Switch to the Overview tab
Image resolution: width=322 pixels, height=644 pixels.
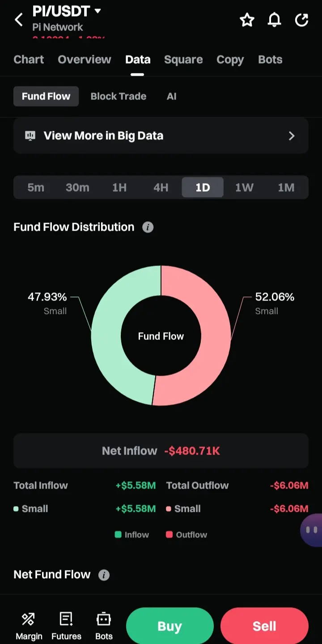84,60
